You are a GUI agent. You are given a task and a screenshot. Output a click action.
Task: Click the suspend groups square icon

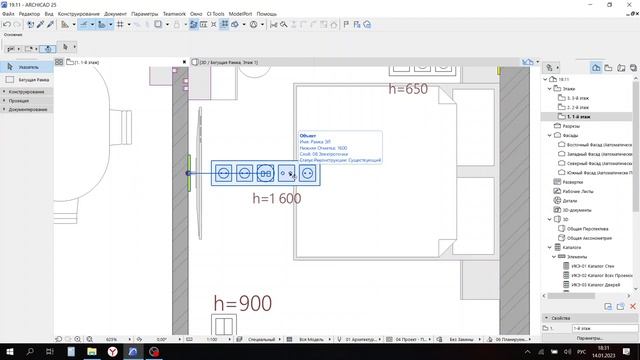click(x=158, y=24)
